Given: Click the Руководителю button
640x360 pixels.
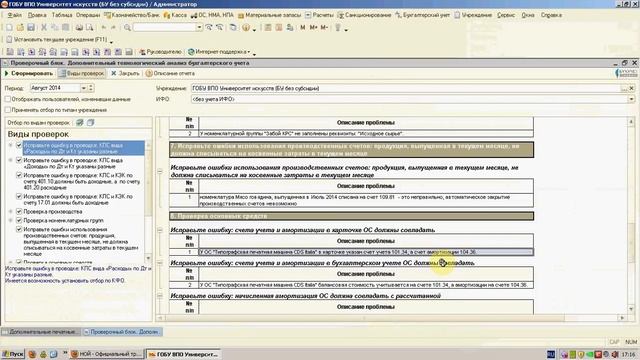Looking at the screenshot, I should [x=160, y=52].
